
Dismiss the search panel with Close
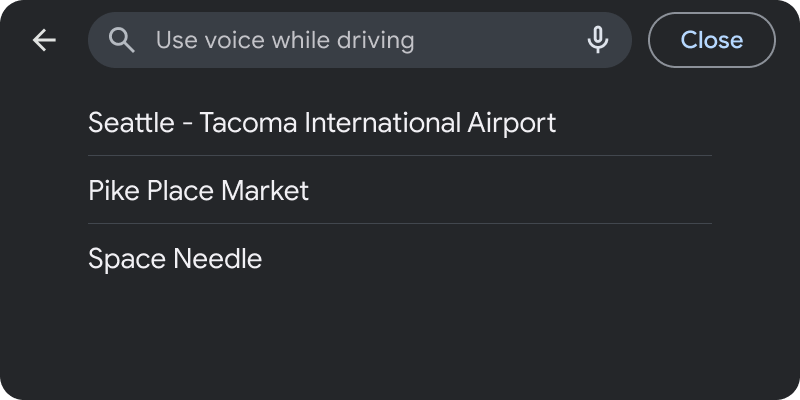(711, 40)
